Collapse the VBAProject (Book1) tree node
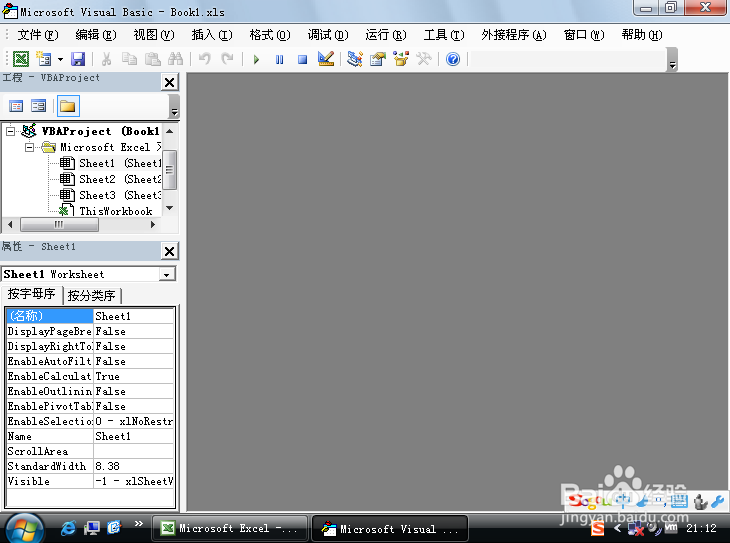This screenshot has width=730, height=543. point(10,132)
